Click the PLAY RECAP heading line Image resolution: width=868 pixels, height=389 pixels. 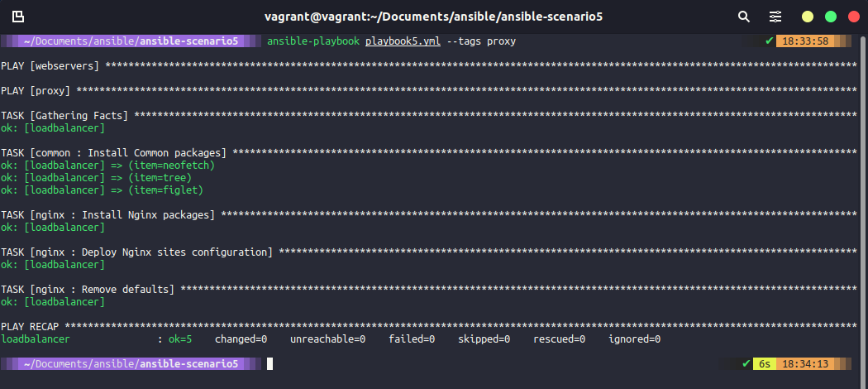coord(33,327)
